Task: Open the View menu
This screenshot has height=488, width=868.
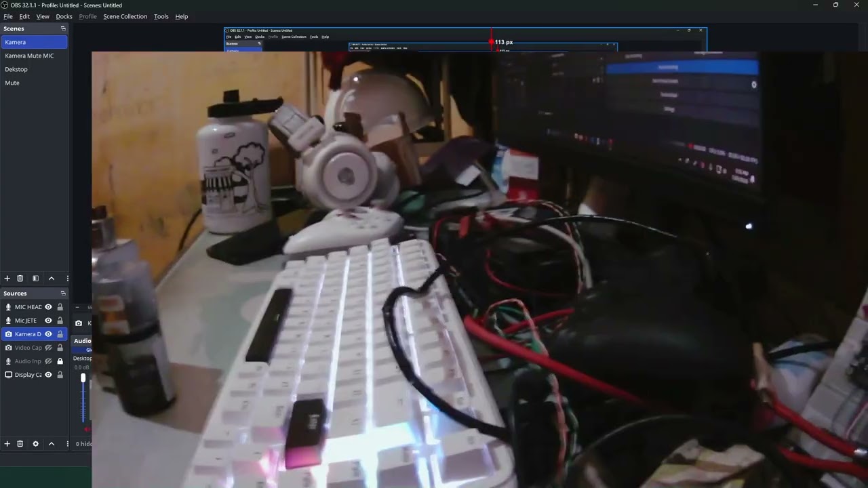Action: pos(43,16)
